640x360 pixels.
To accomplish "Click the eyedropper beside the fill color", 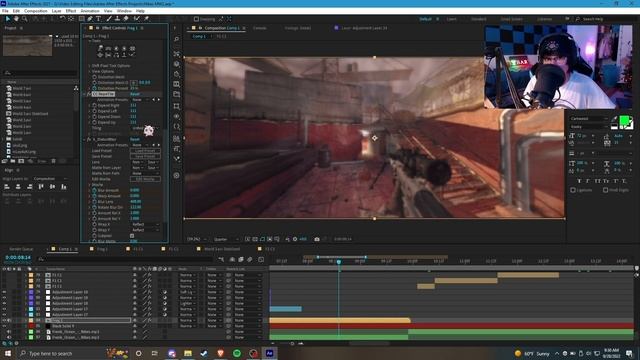I will tap(615, 119).
